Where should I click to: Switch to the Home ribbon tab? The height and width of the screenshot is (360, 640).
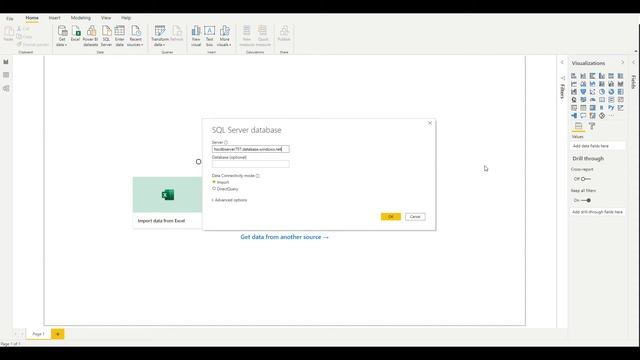(x=32, y=18)
